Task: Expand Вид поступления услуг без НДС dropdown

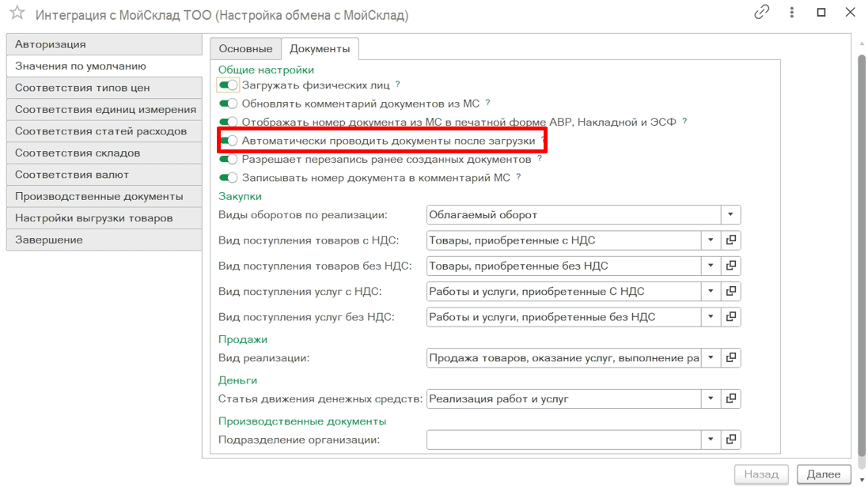Action: pos(711,316)
